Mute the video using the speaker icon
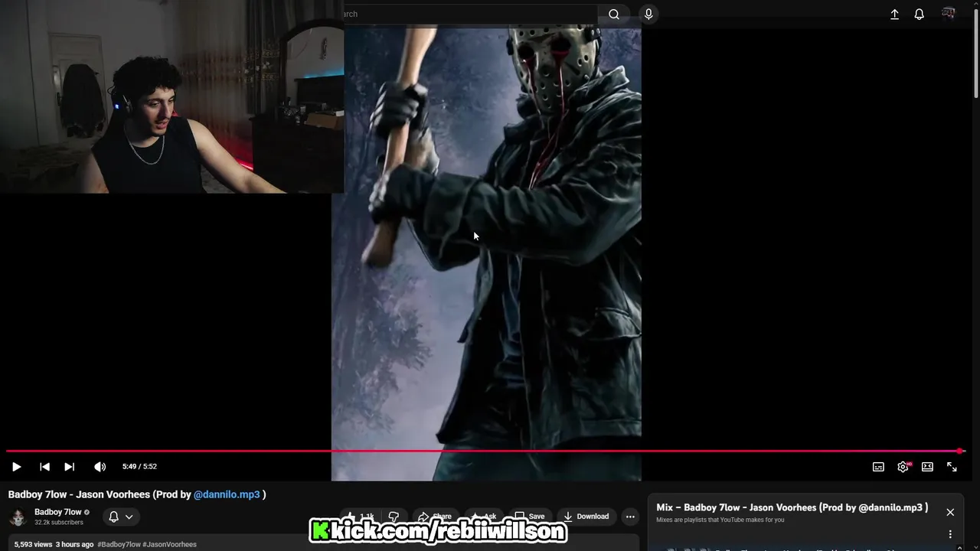Viewport: 980px width, 551px height. (x=100, y=467)
